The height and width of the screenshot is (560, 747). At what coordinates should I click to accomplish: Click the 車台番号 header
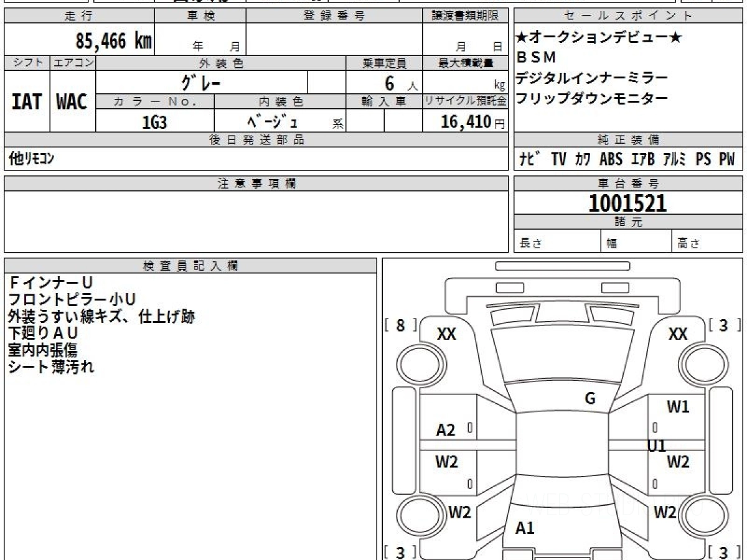pos(627,184)
